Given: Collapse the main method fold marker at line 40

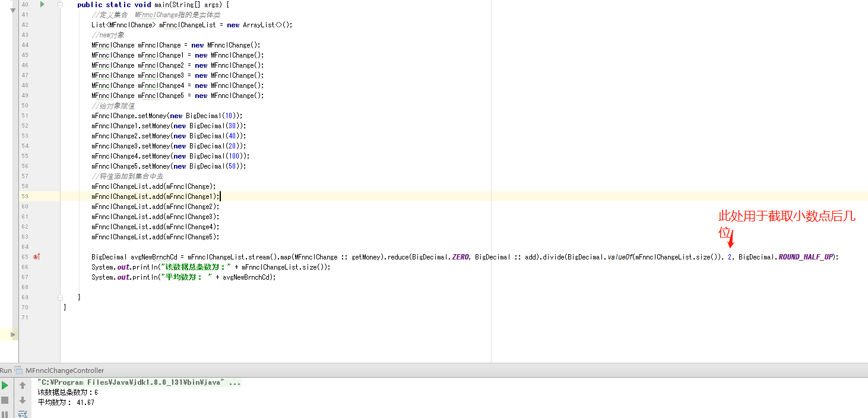Looking at the screenshot, I should (61, 4).
